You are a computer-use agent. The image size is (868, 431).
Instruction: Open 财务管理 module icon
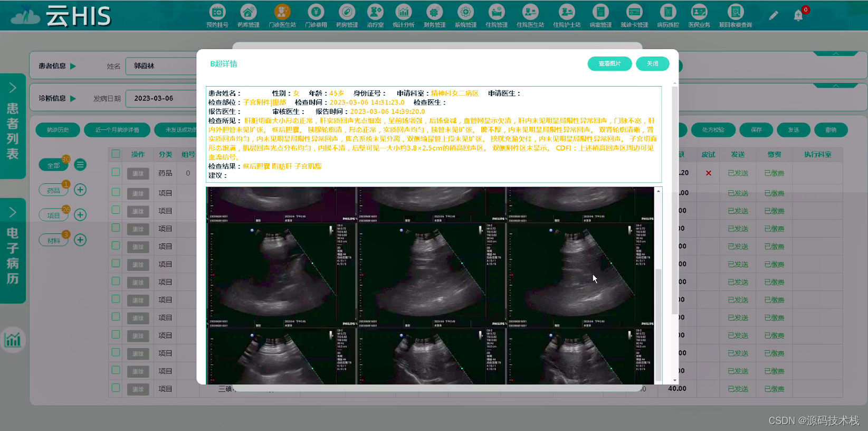[x=434, y=15]
